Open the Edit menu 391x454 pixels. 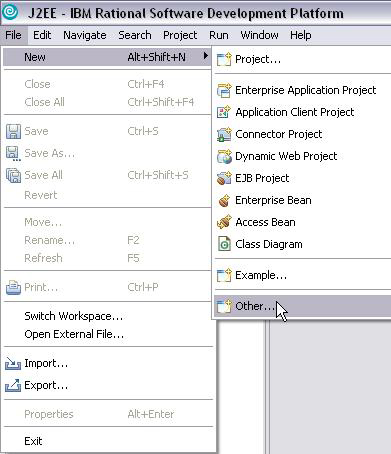pyautogui.click(x=42, y=35)
